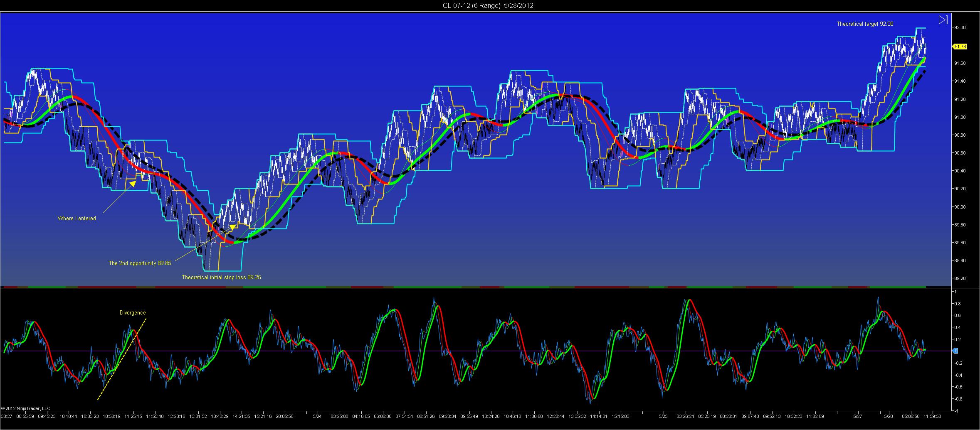Select the yellow dashed Divergence trend line
980x430 pixels.
pyautogui.click(x=122, y=359)
